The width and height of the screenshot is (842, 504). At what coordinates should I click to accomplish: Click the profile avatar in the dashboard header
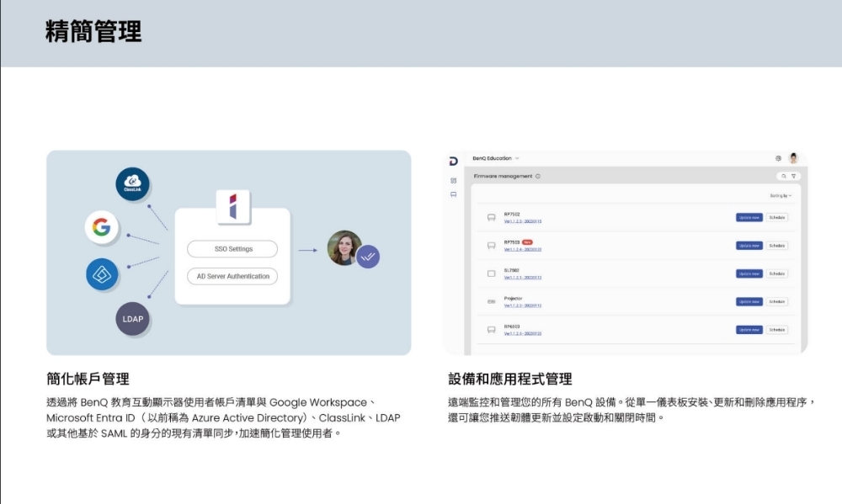click(793, 158)
